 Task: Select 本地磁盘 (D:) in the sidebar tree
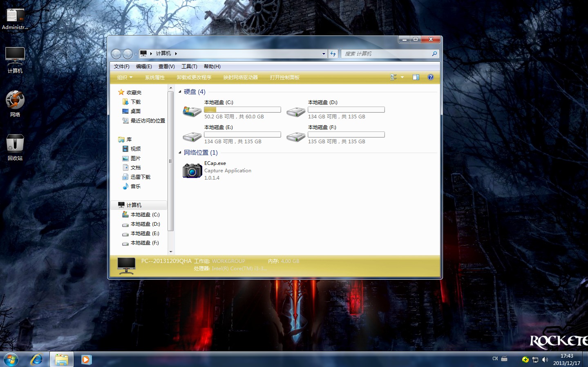click(141, 224)
